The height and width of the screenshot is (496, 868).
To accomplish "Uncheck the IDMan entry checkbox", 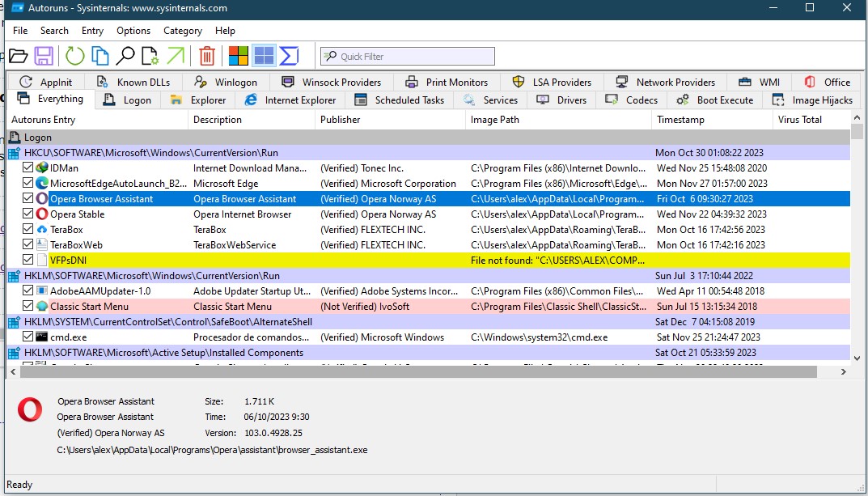I will (x=28, y=167).
